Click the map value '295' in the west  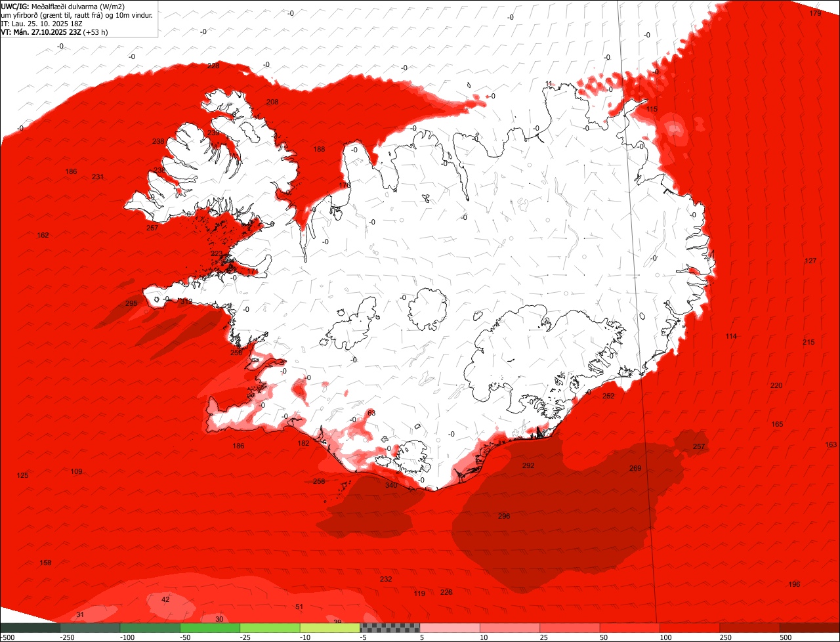pos(131,303)
